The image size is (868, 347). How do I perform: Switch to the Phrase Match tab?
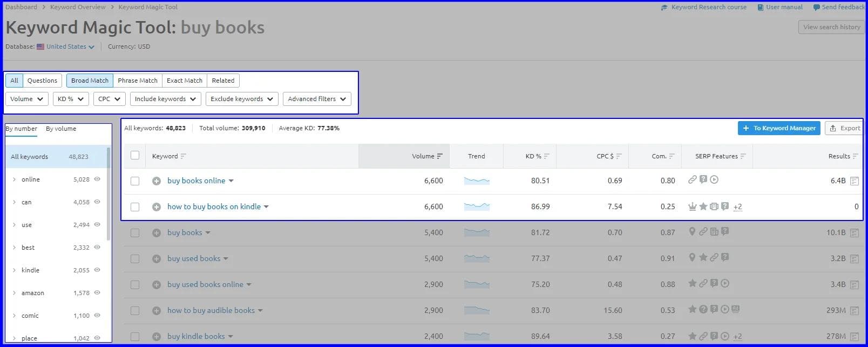click(x=138, y=81)
